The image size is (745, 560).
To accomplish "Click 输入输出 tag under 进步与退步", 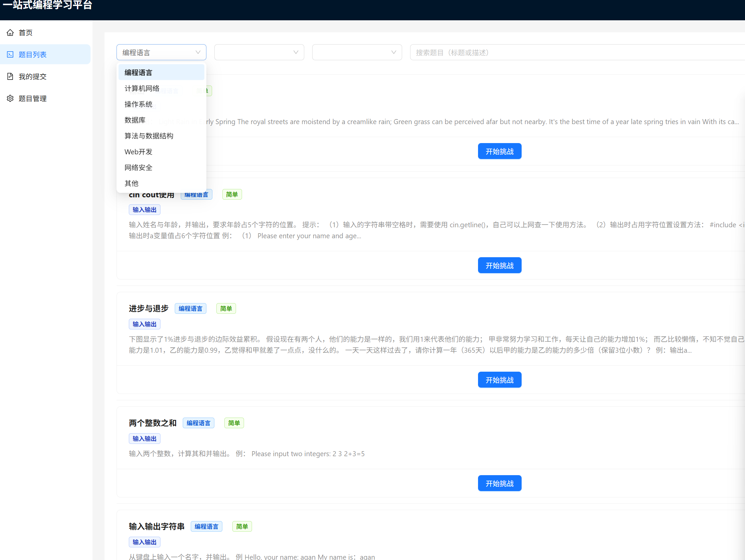I will click(x=144, y=324).
